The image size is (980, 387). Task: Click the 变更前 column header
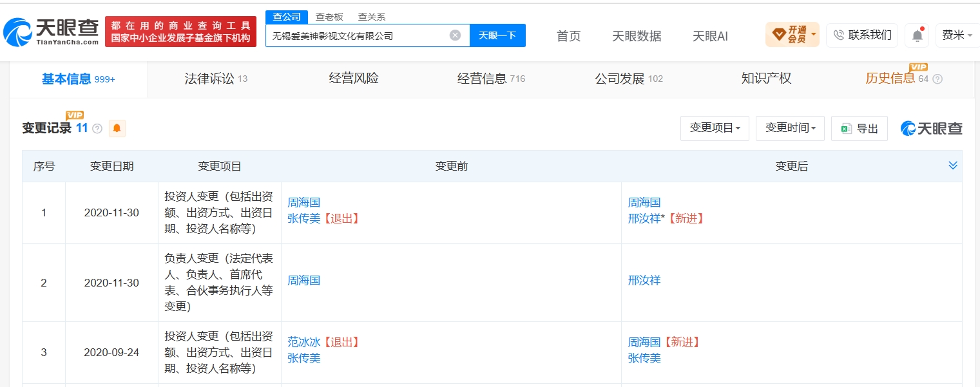pyautogui.click(x=451, y=166)
